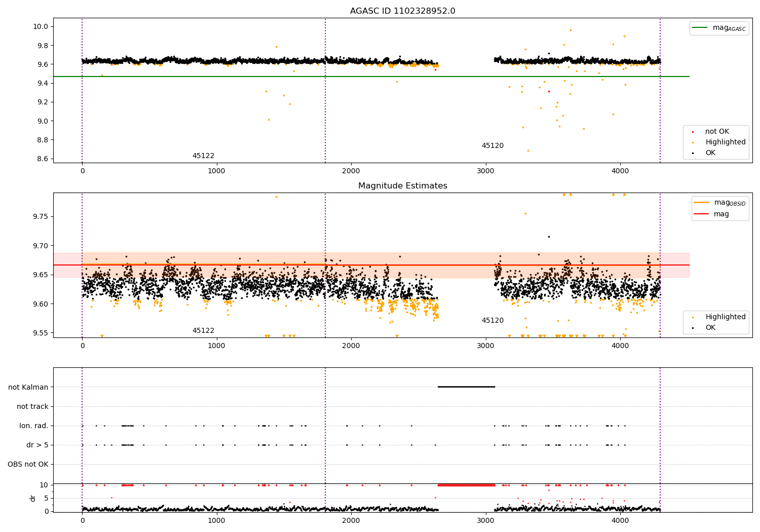Click the red mag line in middle plot

(x=371, y=265)
